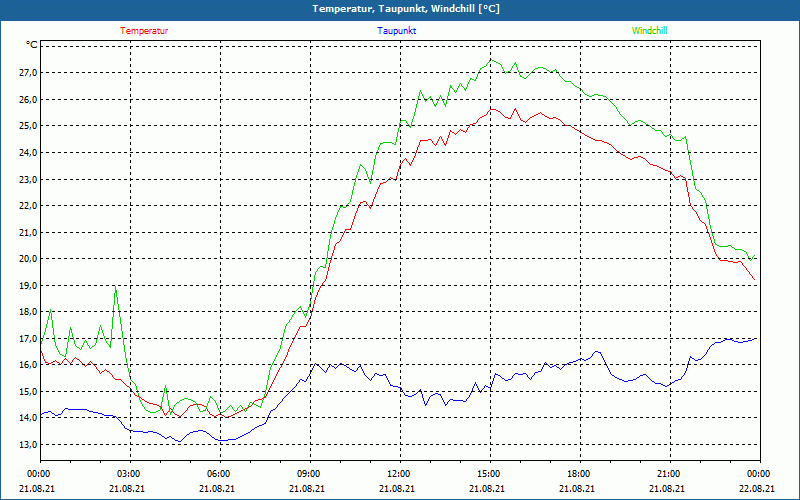Click the 18,0 y-axis value
Screen dimensions: 800x500
pyautogui.click(x=28, y=312)
